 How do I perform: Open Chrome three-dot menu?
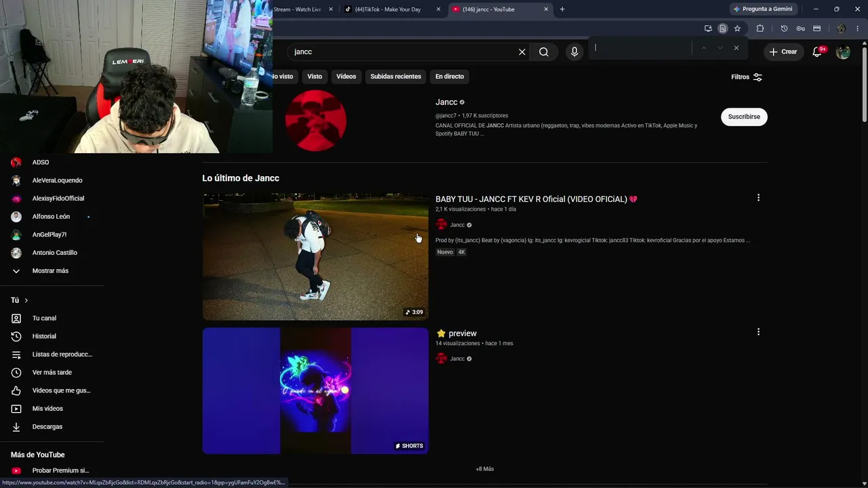tap(857, 28)
